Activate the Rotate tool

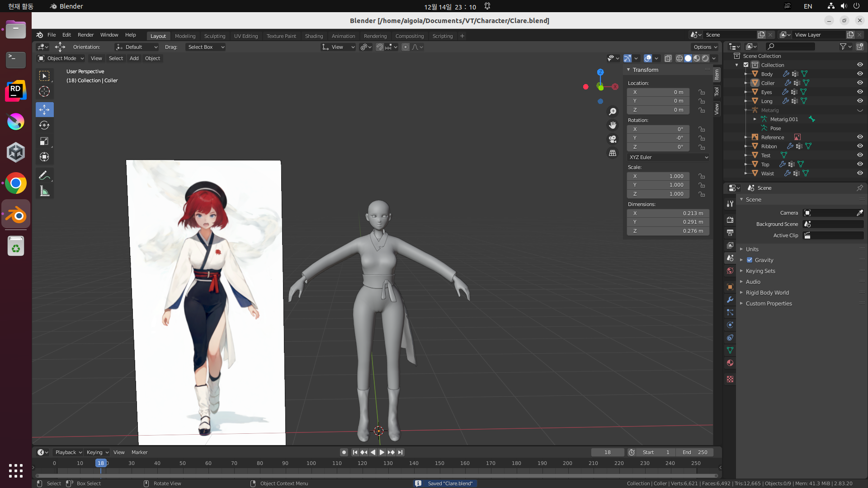44,126
